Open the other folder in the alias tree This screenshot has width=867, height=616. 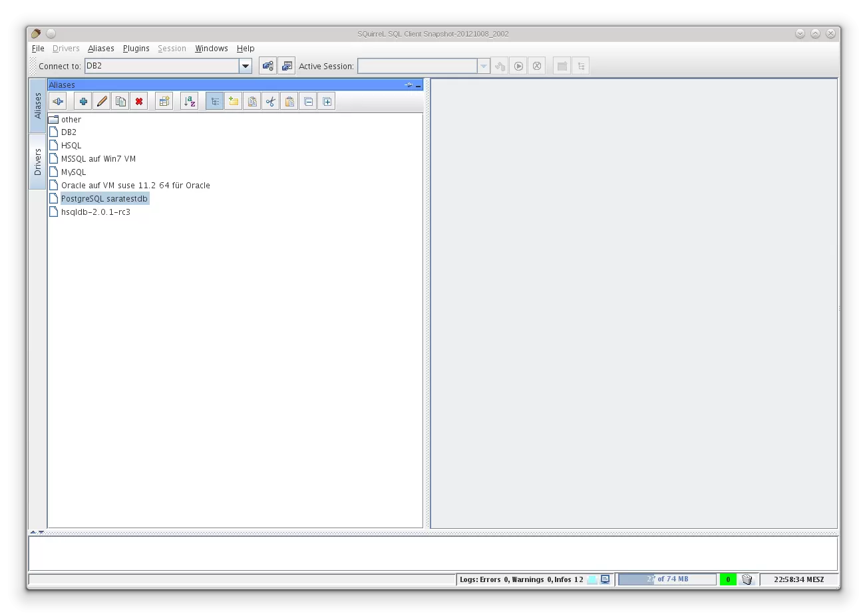pyautogui.click(x=71, y=119)
